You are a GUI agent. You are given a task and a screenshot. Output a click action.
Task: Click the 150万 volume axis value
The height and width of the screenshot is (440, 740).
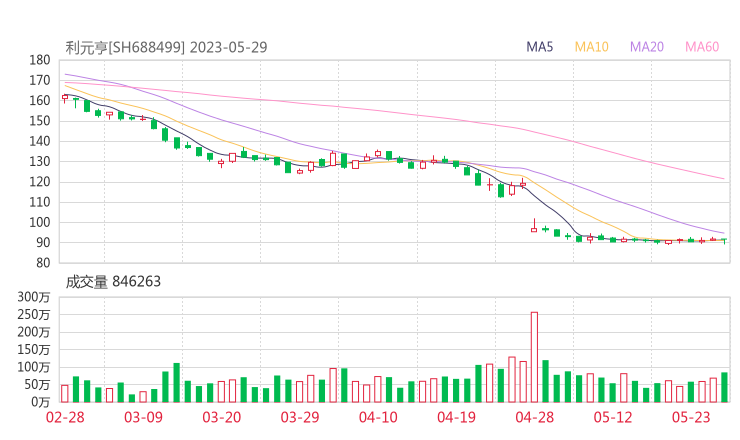34,349
